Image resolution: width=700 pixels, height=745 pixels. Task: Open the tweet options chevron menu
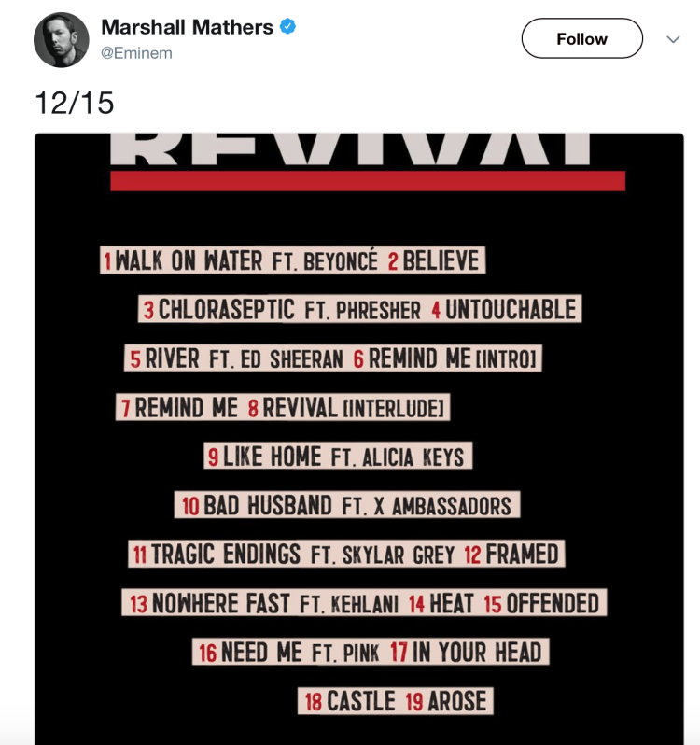coord(673,39)
